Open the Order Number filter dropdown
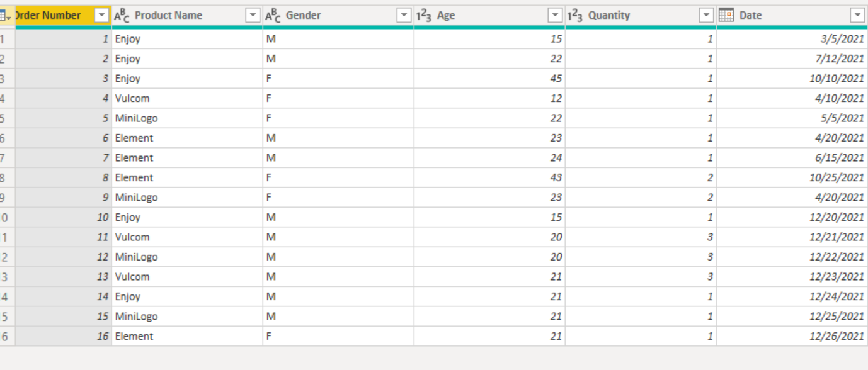 coord(101,16)
